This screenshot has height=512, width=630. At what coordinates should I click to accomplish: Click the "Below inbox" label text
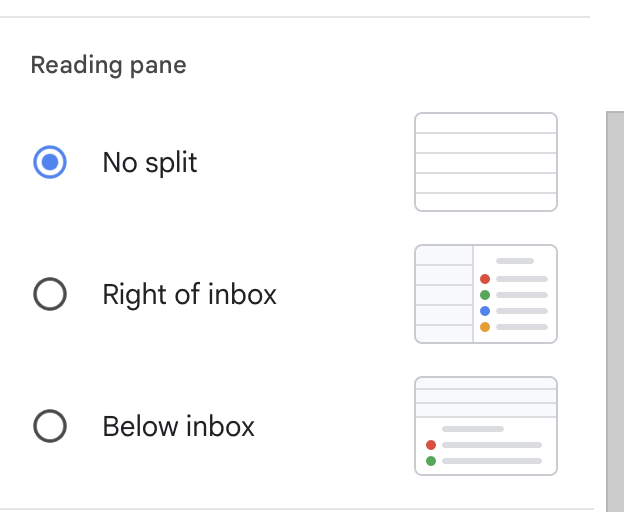click(x=178, y=426)
